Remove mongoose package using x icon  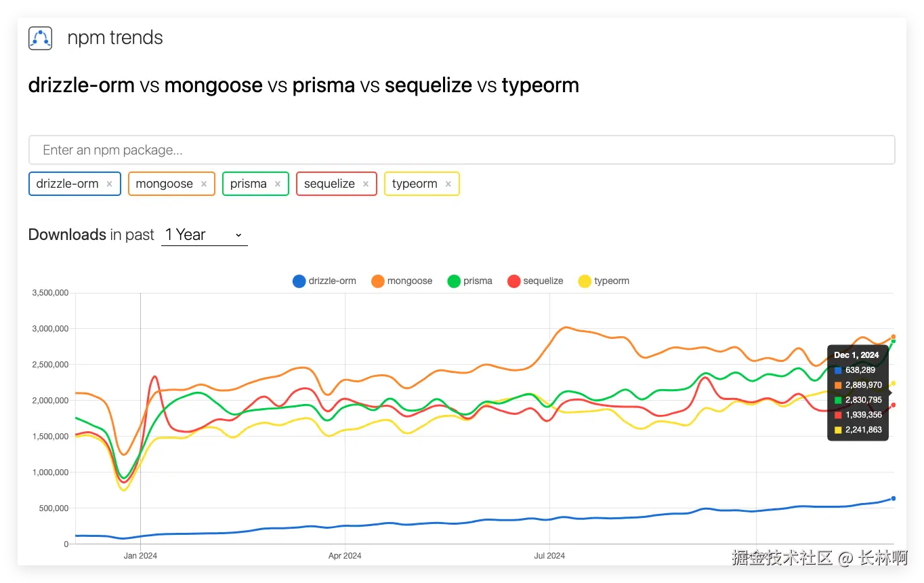pyautogui.click(x=204, y=184)
